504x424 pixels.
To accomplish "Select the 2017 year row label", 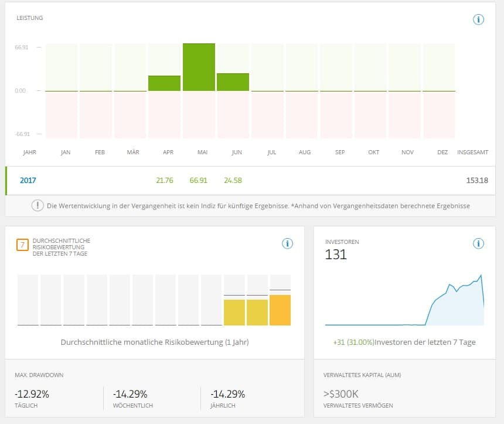I will pos(28,181).
